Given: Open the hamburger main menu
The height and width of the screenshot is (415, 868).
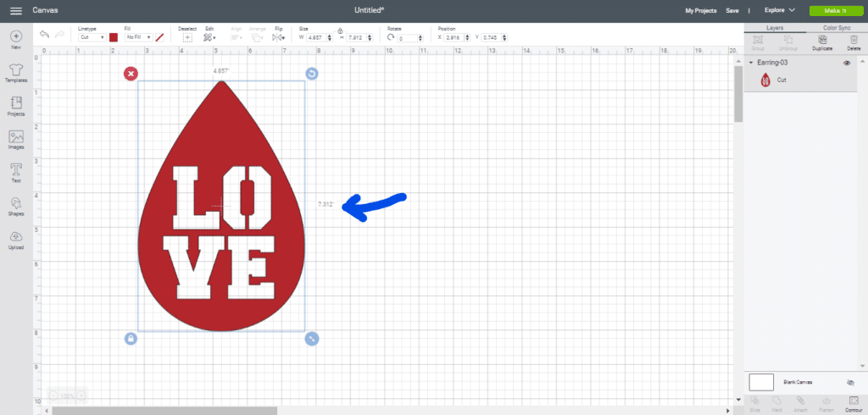Looking at the screenshot, I should click(x=15, y=10).
